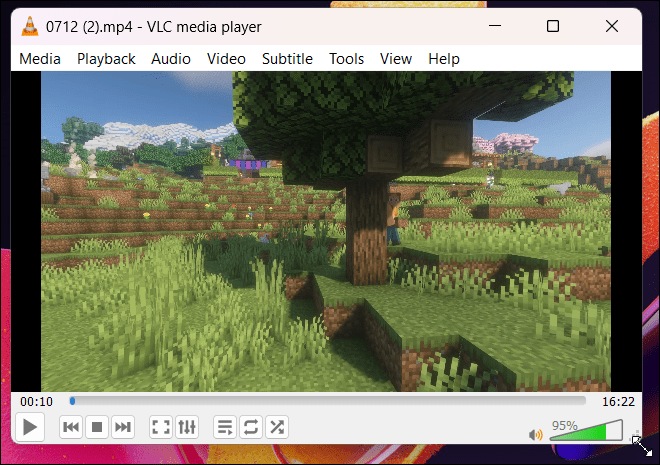Screen dimensions: 660x465
Task: Expand the Subtitle menu
Action: (287, 59)
